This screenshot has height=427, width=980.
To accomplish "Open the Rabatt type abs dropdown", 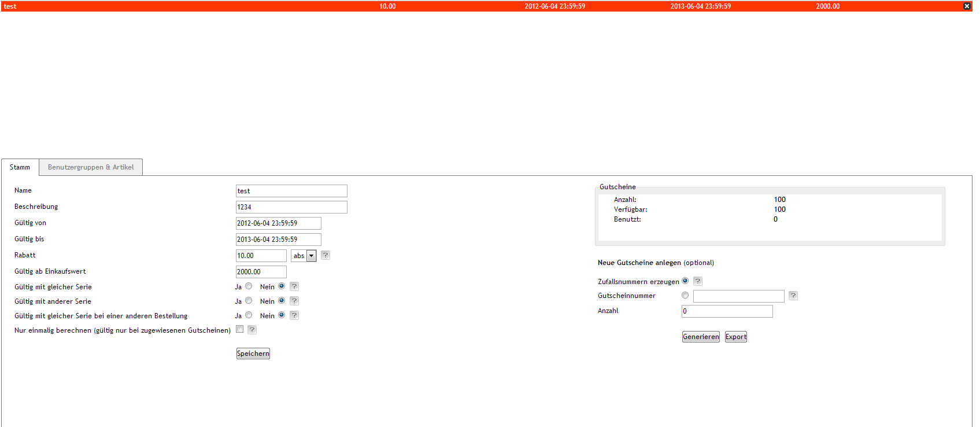I will pyautogui.click(x=304, y=256).
